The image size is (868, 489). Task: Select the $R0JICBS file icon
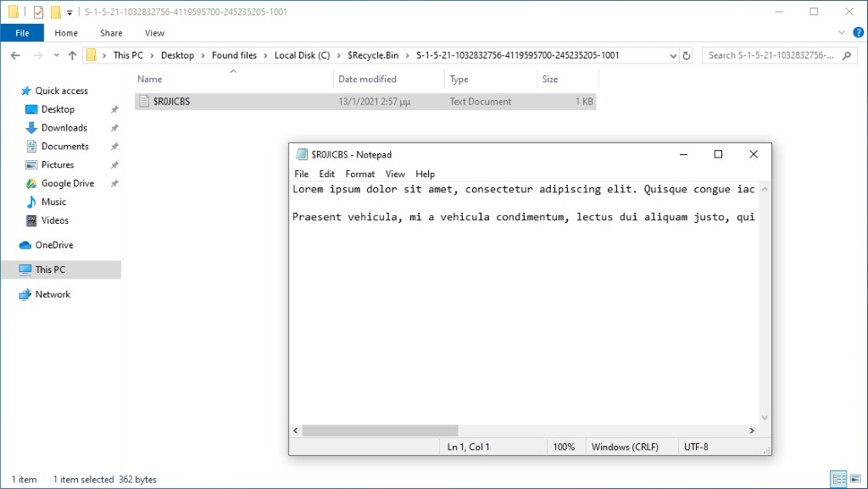click(x=144, y=101)
